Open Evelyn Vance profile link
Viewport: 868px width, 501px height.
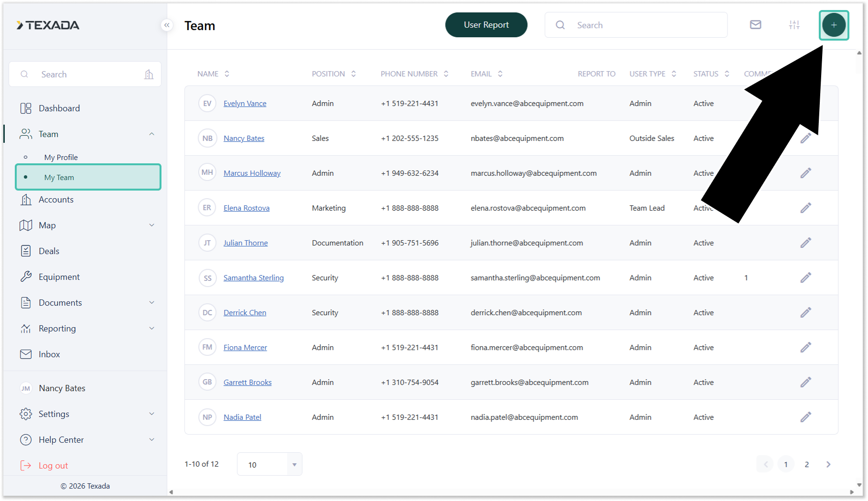(x=245, y=103)
